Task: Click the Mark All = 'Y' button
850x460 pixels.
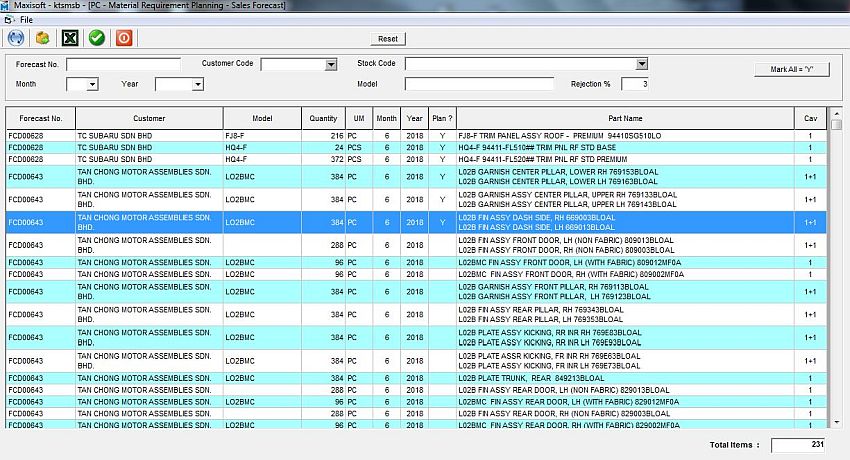Action: tap(792, 69)
